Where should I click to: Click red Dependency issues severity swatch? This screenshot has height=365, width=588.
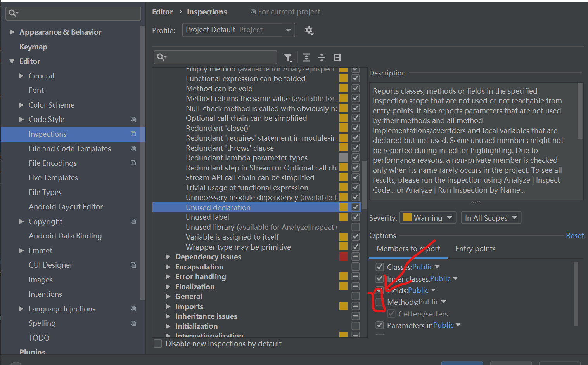(x=343, y=257)
